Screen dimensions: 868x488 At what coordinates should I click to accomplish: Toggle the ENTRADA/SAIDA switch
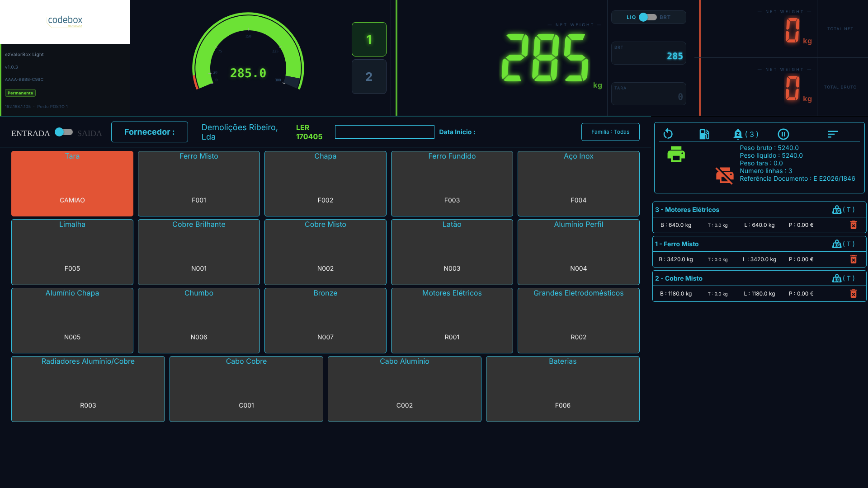(x=64, y=132)
